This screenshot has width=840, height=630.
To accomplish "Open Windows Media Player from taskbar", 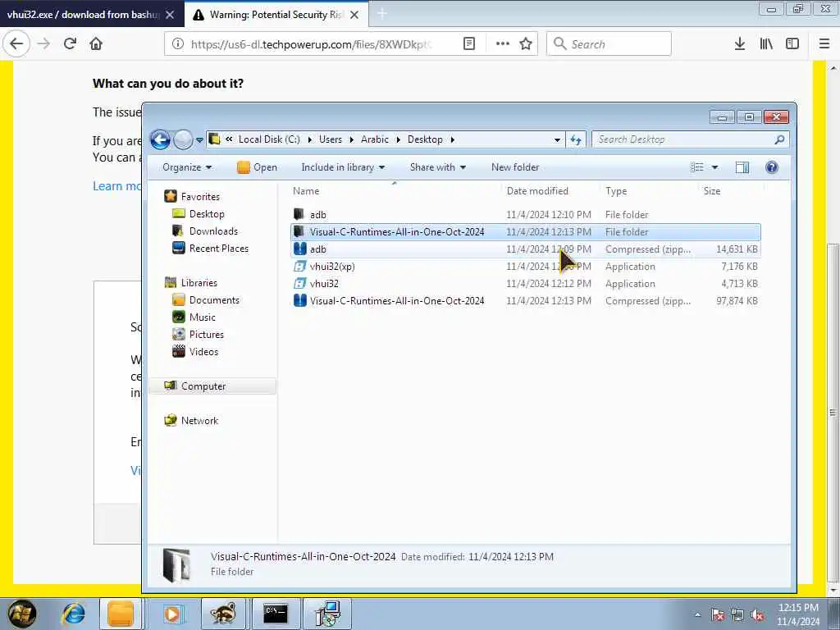I will tap(172, 614).
